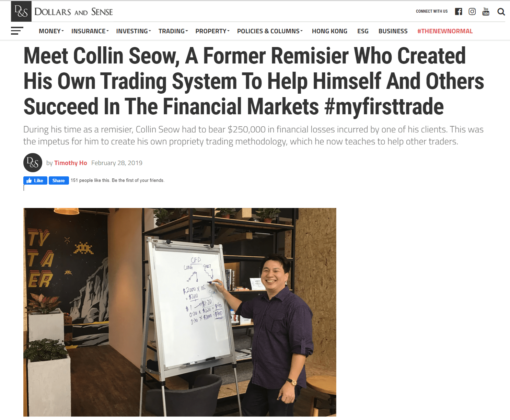Click the search magnifier icon
The height and width of the screenshot is (420, 510).
(x=501, y=12)
